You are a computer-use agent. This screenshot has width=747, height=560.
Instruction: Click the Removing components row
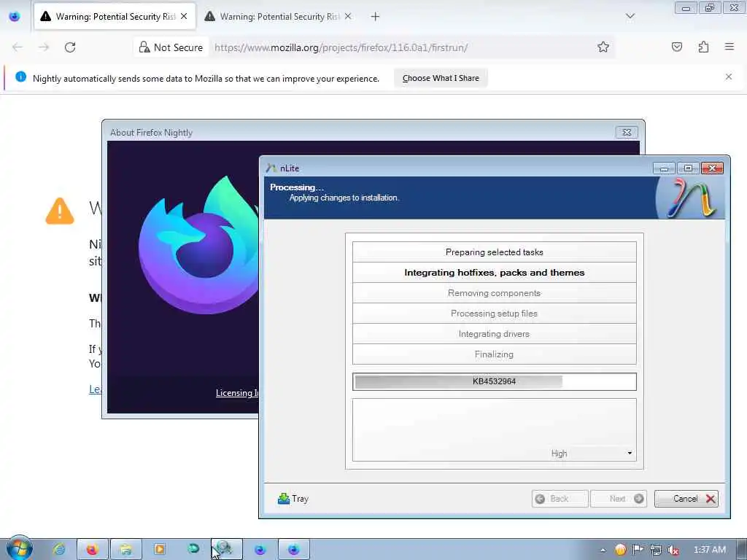click(494, 293)
